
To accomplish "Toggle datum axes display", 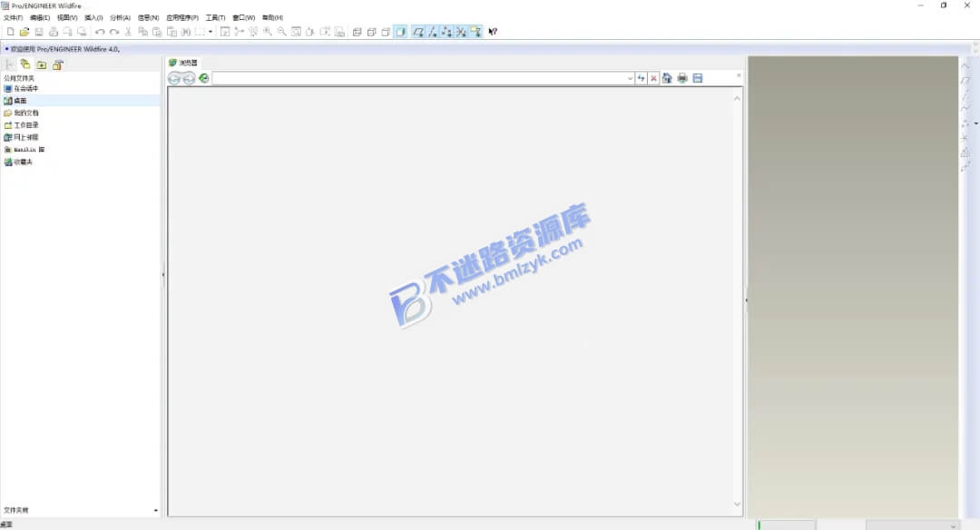I will (x=433, y=31).
